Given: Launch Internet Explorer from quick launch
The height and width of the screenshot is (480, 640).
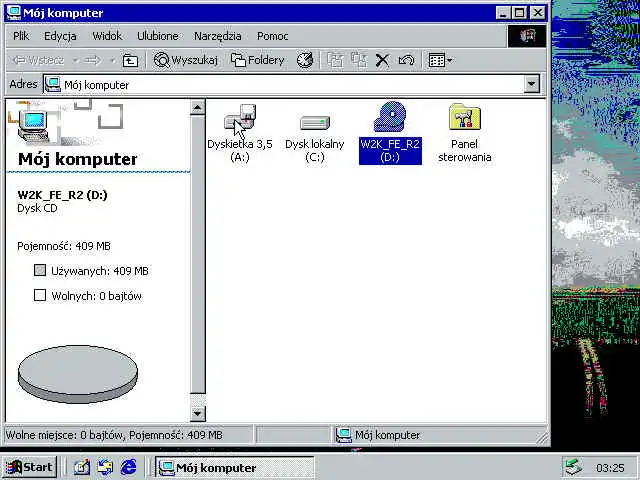Looking at the screenshot, I should [x=128, y=467].
